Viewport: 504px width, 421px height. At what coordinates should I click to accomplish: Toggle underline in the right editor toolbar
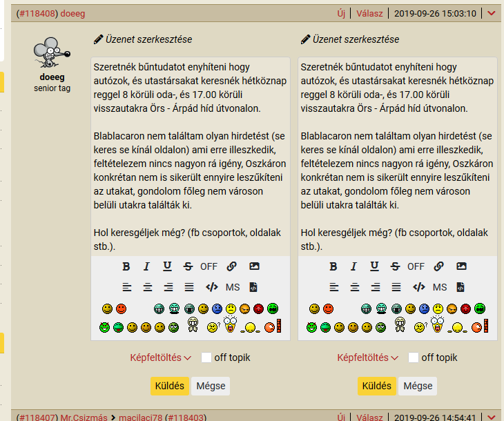[x=374, y=266]
